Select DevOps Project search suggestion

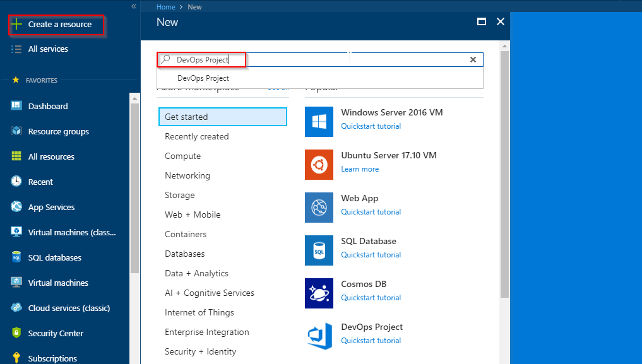(x=203, y=78)
